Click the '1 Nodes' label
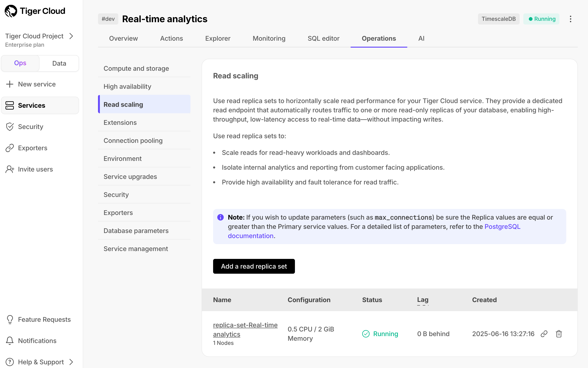The height and width of the screenshot is (368, 588). click(223, 343)
